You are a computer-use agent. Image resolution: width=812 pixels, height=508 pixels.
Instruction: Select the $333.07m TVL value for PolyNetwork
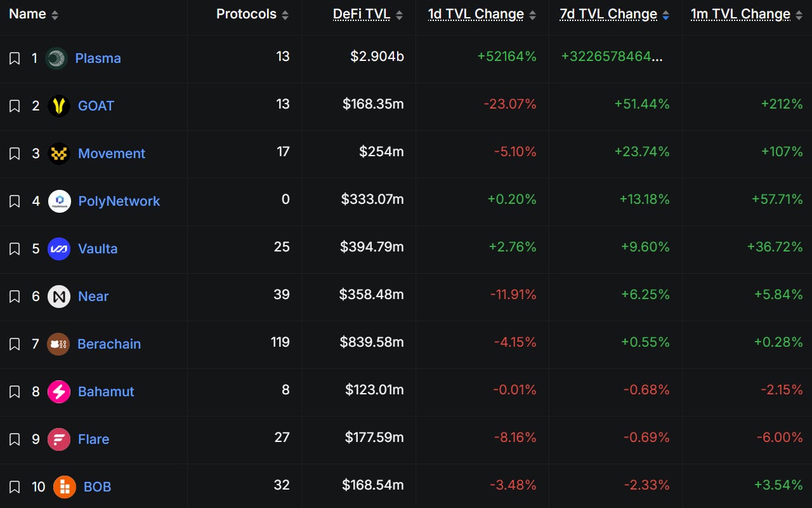click(372, 199)
